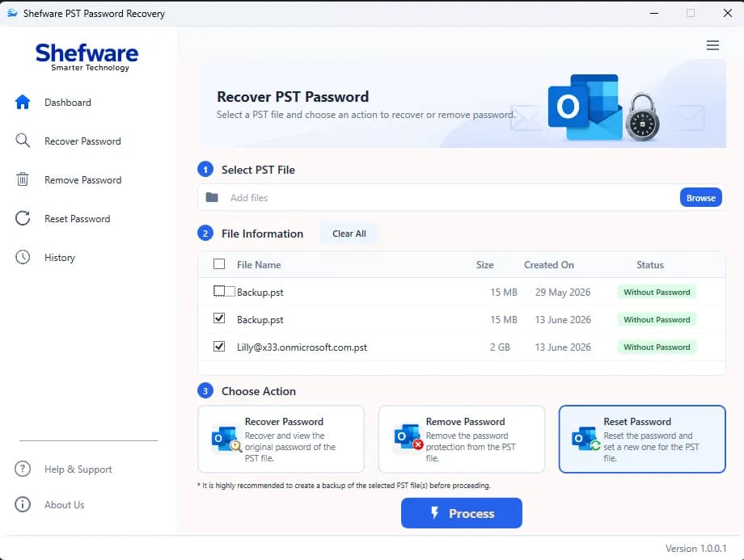Click the Reset Password card Outlook icon
The height and width of the screenshot is (560, 744).
pyautogui.click(x=585, y=439)
